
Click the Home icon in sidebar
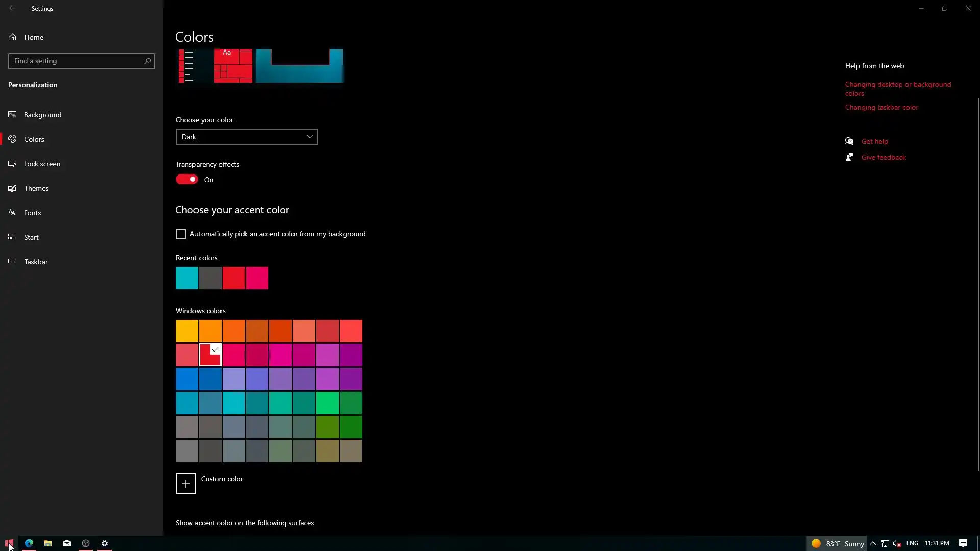click(x=13, y=37)
